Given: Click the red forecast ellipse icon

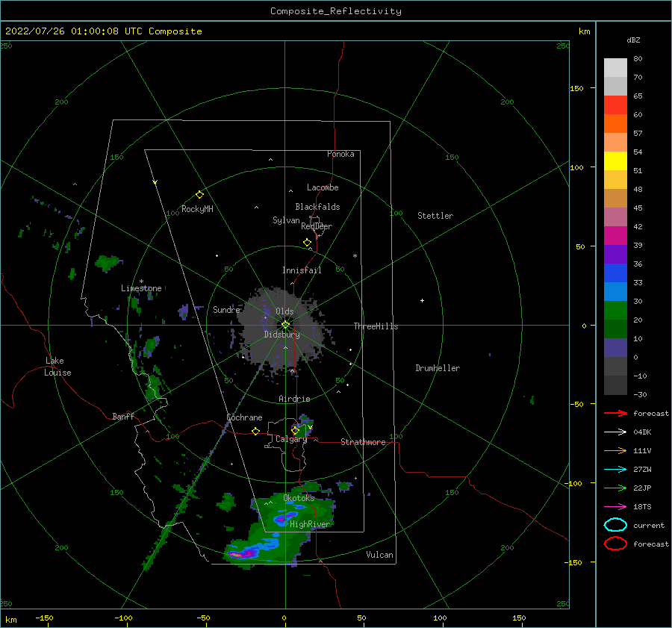Looking at the screenshot, I should [x=615, y=544].
